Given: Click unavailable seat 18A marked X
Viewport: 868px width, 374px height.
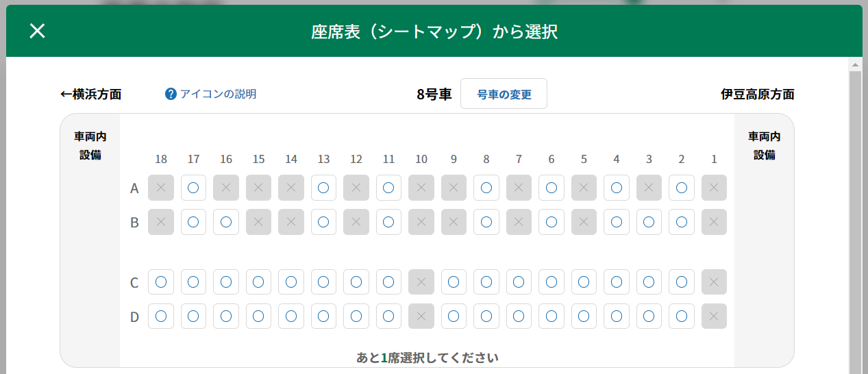Looking at the screenshot, I should [161, 188].
